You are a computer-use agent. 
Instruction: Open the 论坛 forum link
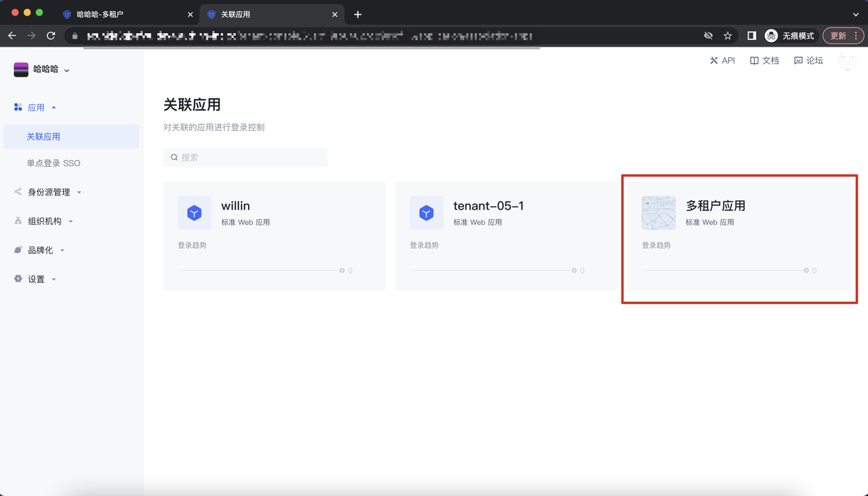click(x=808, y=60)
